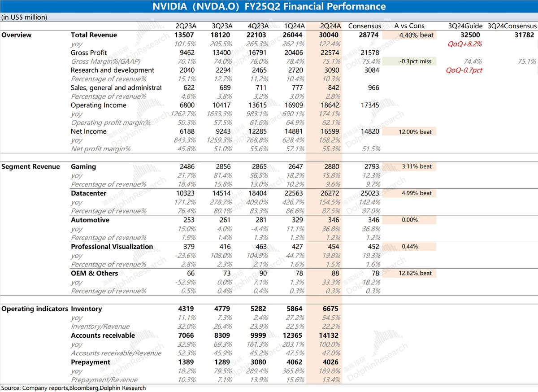Screen dimensions: 538x392
Task: Click Datacenter consensus value 25023
Action: pos(369,193)
